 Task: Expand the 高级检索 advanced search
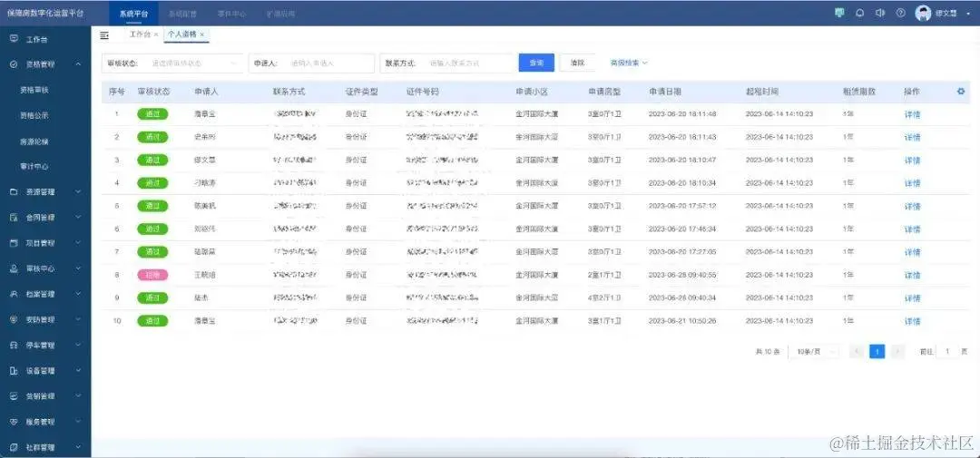(x=629, y=63)
